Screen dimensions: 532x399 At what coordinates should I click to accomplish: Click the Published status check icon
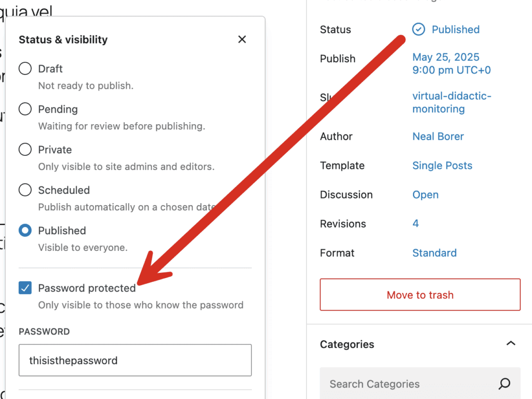[x=419, y=29]
